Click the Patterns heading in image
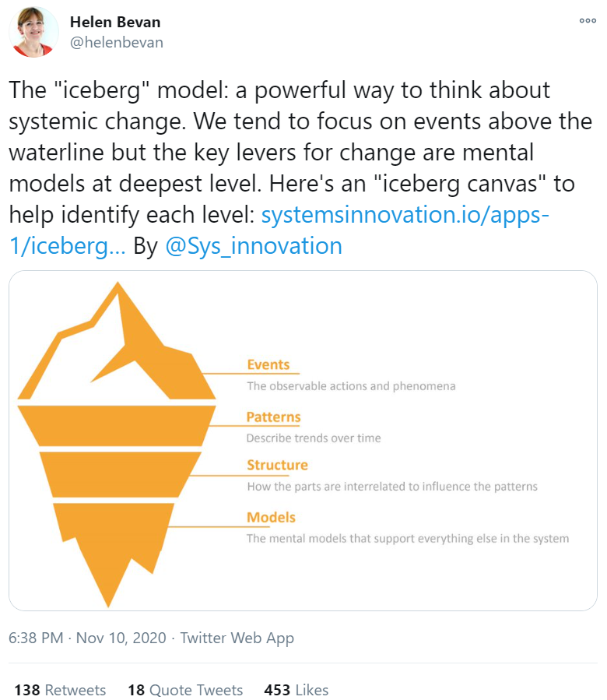This screenshot has width=607, height=700. coord(274,417)
